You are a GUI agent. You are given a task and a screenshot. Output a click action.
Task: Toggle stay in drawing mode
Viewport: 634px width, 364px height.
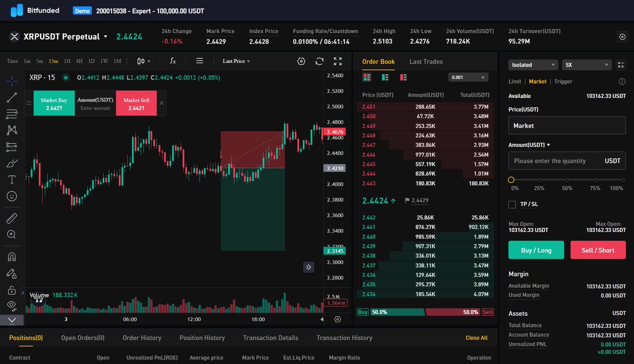coord(12,274)
